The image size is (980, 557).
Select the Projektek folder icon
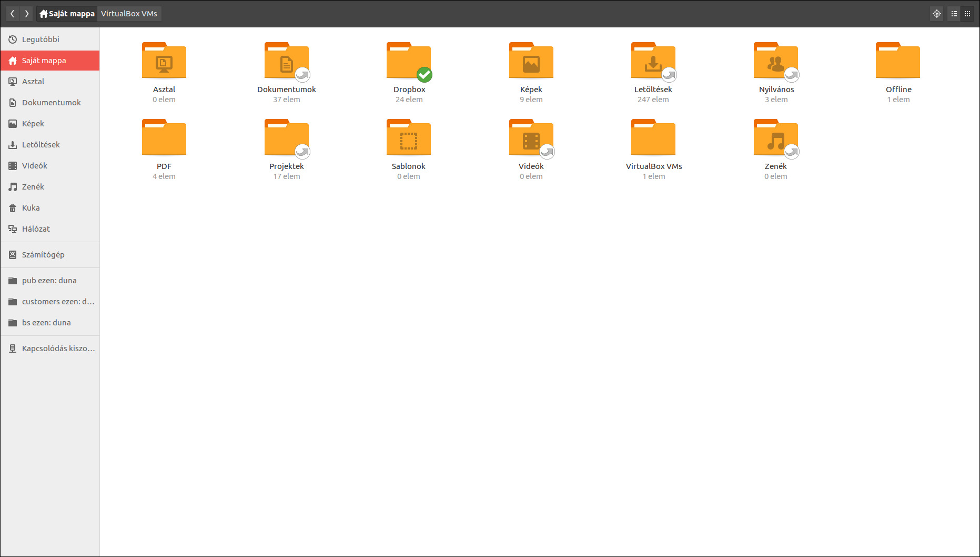click(287, 137)
